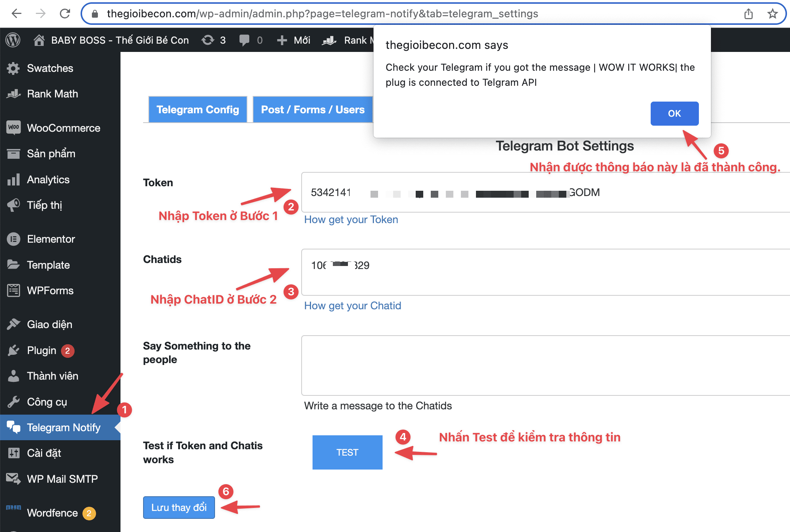This screenshot has height=532, width=790.
Task: Open the How get your Token link
Action: click(351, 220)
